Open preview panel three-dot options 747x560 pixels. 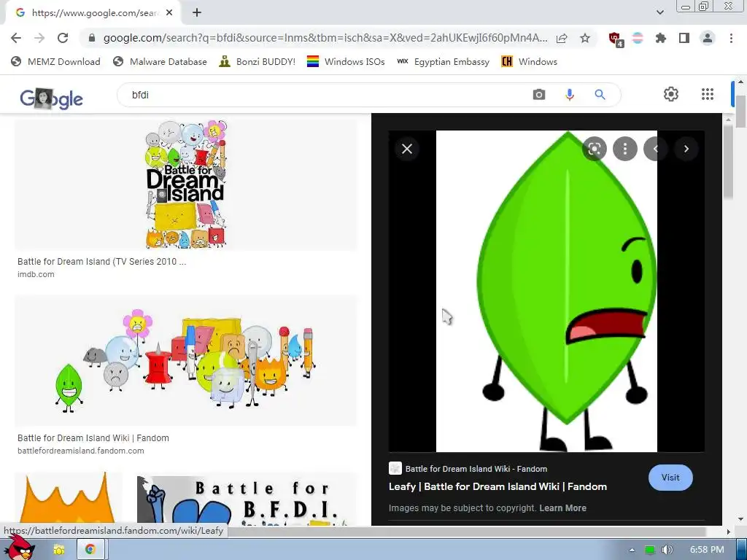point(625,149)
